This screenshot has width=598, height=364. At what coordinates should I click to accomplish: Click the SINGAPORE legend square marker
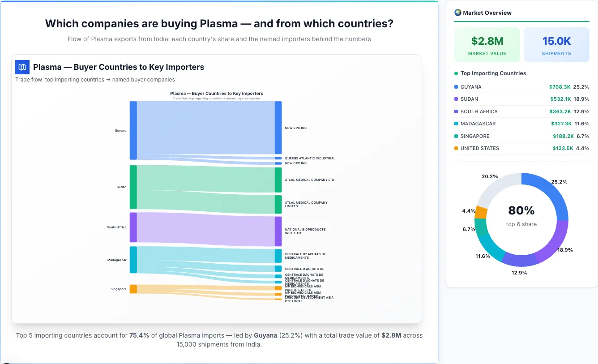(x=456, y=136)
